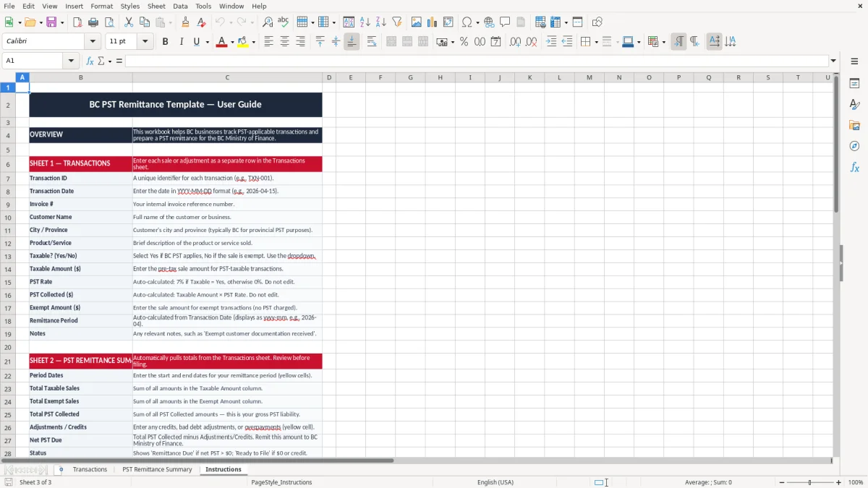
Task: Click the Sort Descending icon
Action: click(x=381, y=22)
